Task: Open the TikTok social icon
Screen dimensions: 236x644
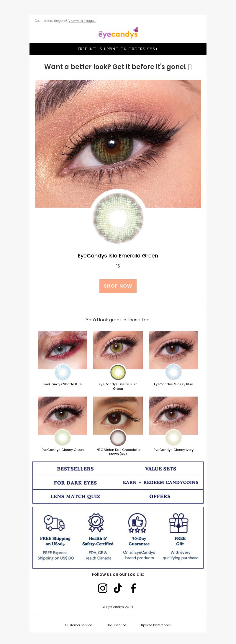Action: (118, 588)
